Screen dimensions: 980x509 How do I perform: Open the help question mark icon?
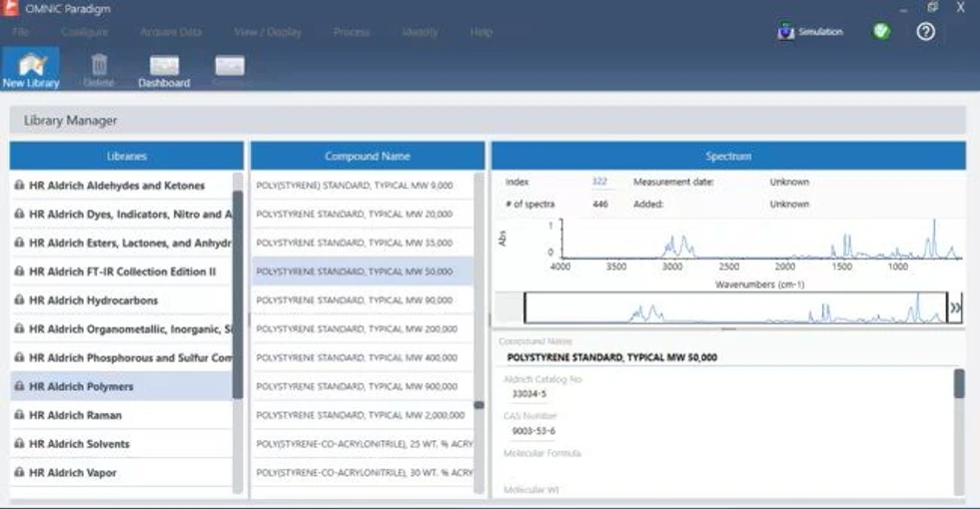coord(926,31)
